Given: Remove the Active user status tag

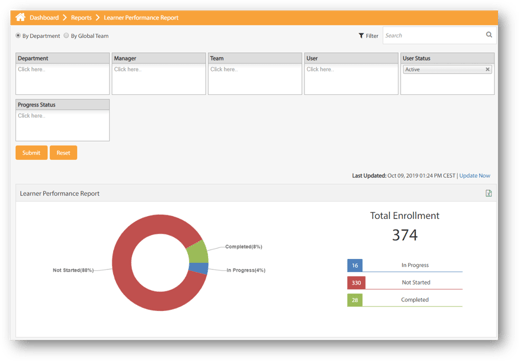Looking at the screenshot, I should pyautogui.click(x=487, y=69).
